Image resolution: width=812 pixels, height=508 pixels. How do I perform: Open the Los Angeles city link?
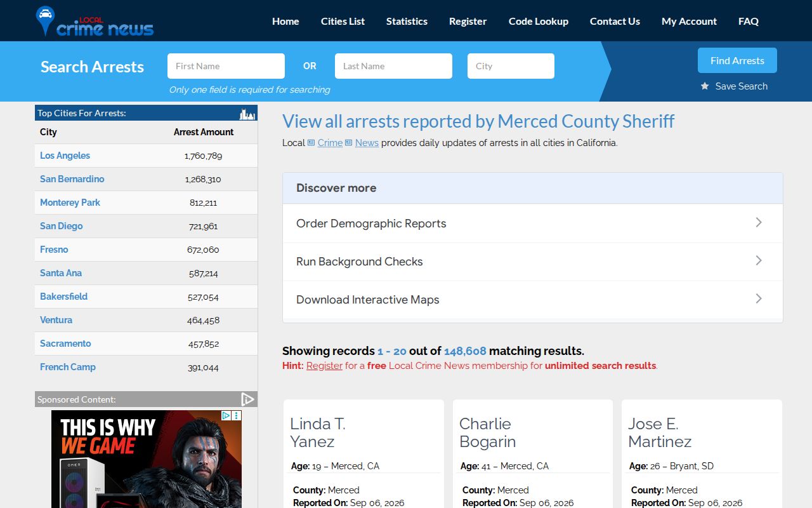pyautogui.click(x=65, y=156)
